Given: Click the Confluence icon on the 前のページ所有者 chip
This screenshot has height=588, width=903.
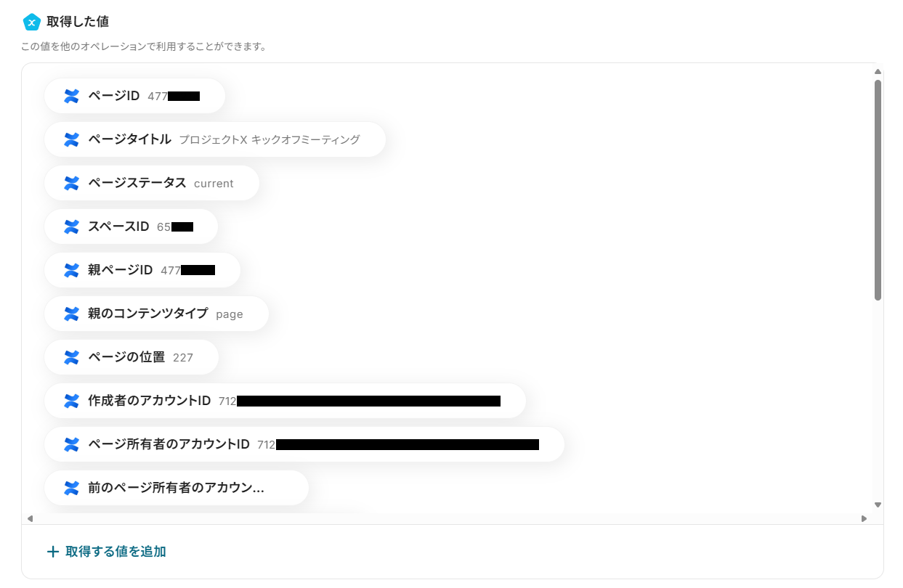Looking at the screenshot, I should coord(70,488).
